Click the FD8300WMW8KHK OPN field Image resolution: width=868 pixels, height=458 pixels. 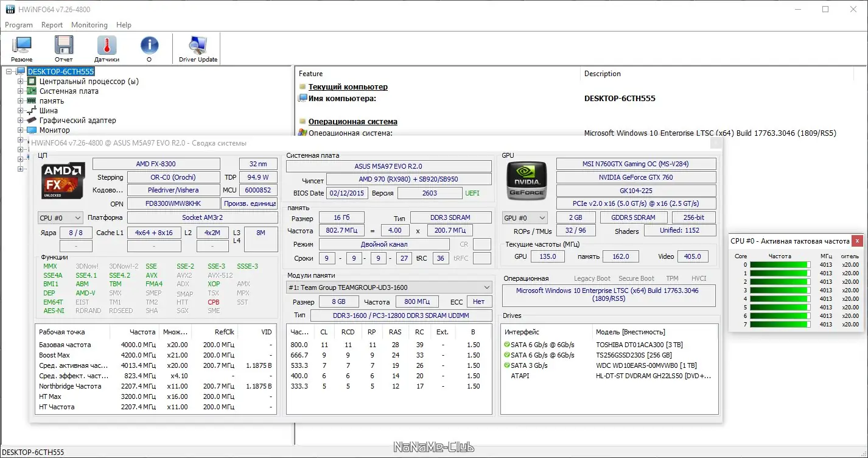tap(173, 203)
